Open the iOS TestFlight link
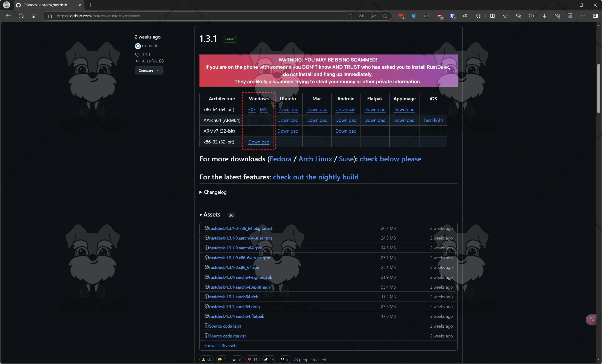602x364 pixels. pos(433,120)
